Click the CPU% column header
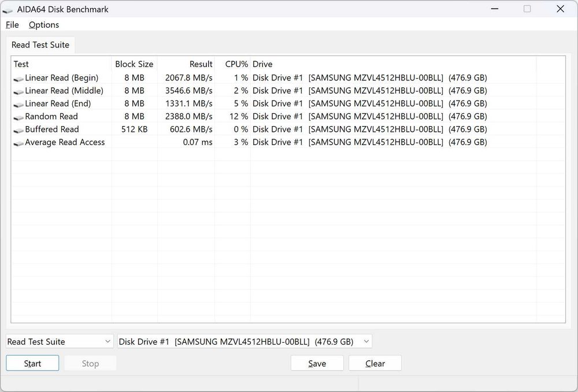Screen dimensions: 578x392 coord(232,64)
